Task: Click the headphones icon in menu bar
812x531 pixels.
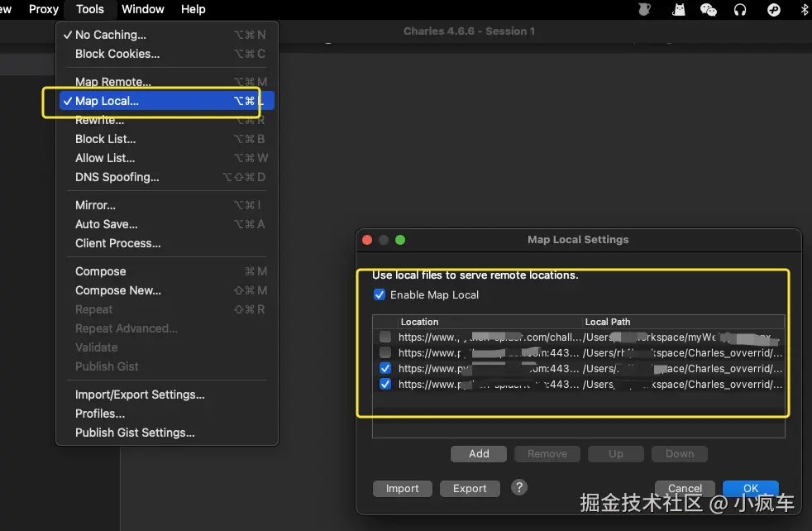Action: coord(740,9)
